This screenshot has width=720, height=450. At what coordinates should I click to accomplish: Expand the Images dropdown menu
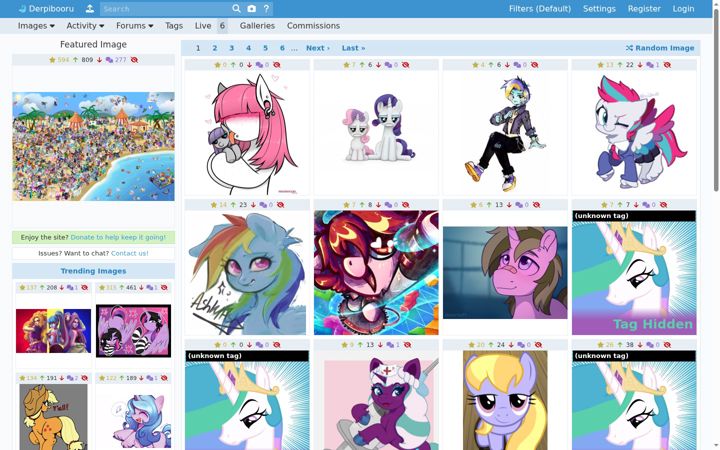pyautogui.click(x=36, y=26)
